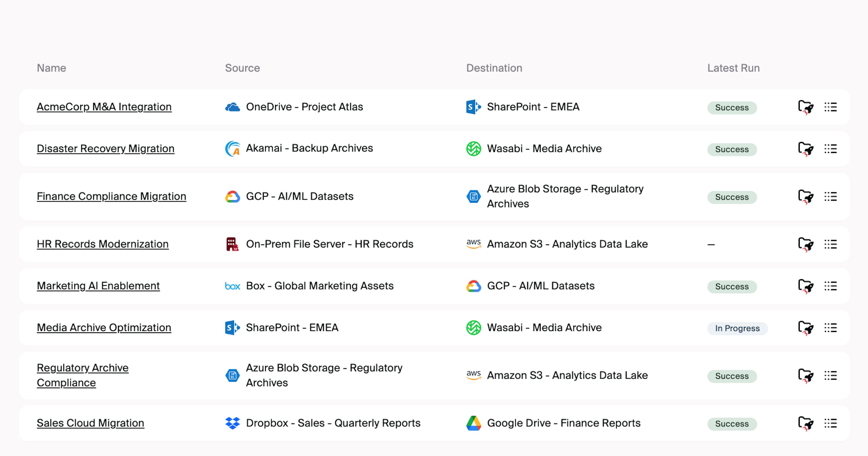
Task: Click the In Progress status badge
Action: click(x=737, y=328)
